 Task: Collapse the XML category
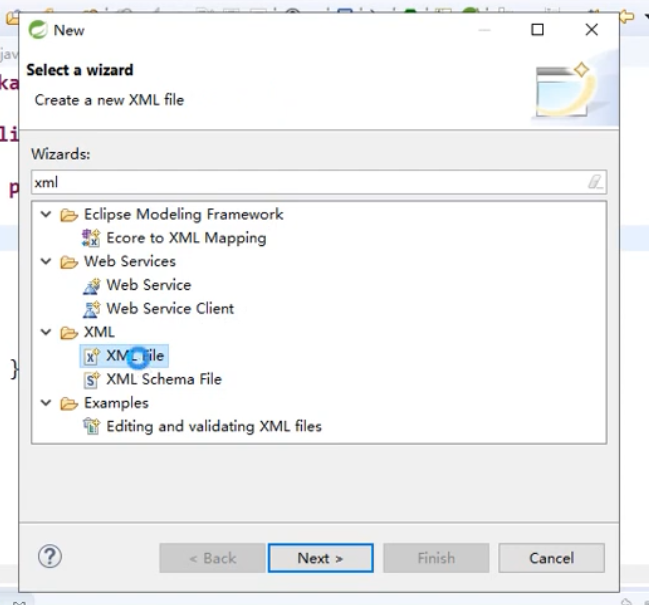46,332
